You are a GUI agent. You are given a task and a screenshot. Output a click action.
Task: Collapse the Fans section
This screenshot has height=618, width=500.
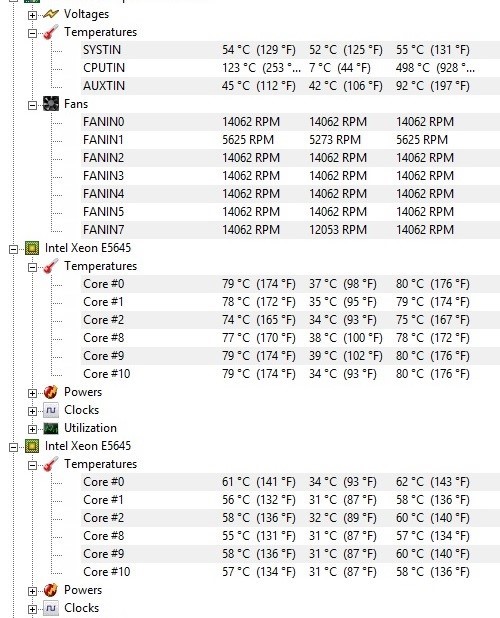click(32, 105)
